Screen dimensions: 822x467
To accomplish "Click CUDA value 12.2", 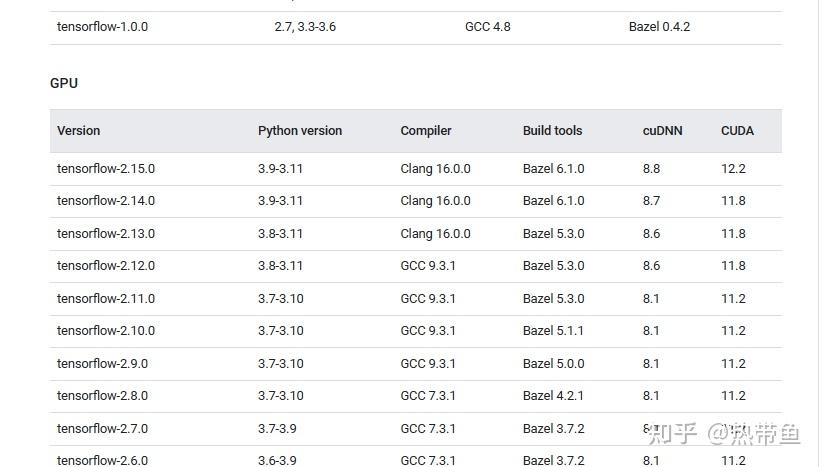I will (x=733, y=169).
